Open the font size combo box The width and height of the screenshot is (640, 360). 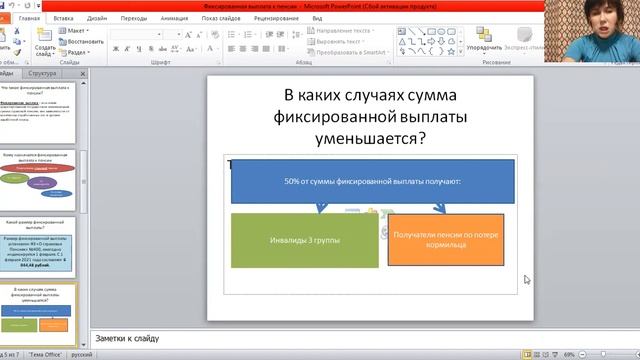click(172, 35)
